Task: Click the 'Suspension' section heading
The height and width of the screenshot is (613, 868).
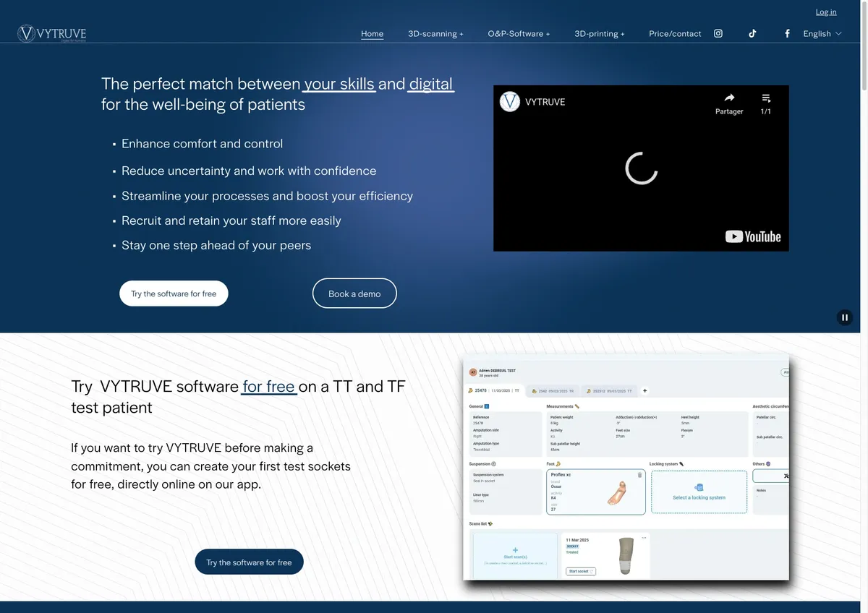Action: [x=480, y=463]
